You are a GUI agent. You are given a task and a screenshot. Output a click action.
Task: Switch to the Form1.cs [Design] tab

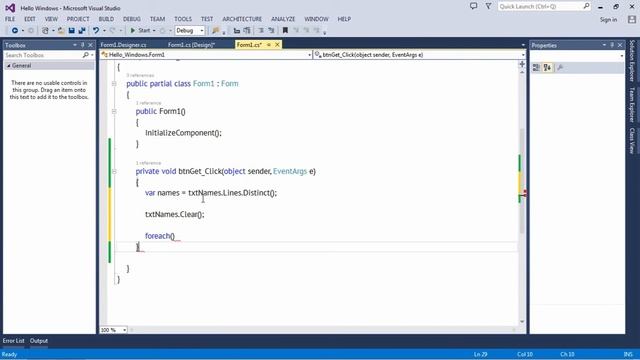pyautogui.click(x=191, y=45)
